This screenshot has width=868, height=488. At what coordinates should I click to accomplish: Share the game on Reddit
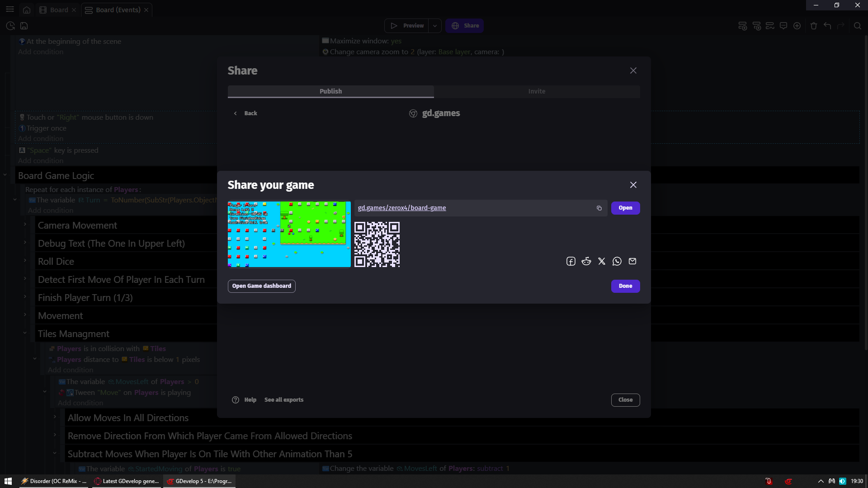click(x=586, y=261)
